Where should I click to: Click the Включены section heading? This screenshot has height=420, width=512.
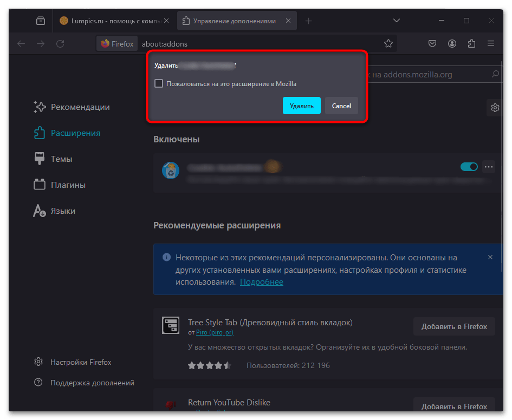176,139
